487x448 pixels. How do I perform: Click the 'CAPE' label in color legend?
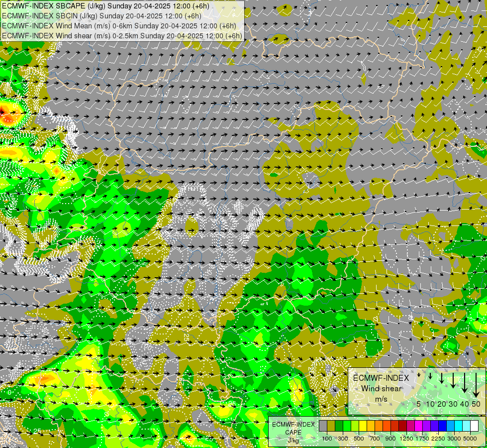click(x=293, y=433)
